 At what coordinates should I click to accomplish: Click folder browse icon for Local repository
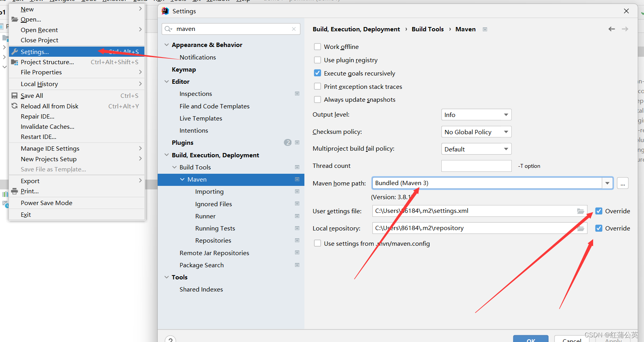coord(581,228)
